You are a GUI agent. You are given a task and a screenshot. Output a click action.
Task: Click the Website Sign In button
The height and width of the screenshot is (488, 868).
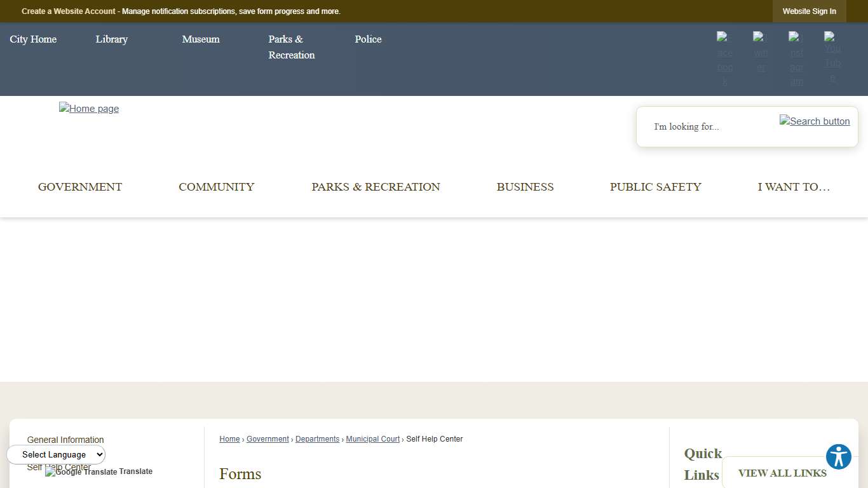809,11
